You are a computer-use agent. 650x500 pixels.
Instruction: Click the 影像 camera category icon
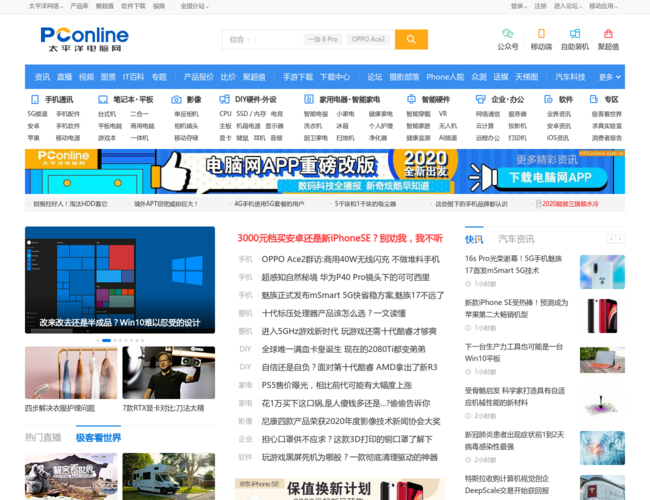click(x=176, y=100)
